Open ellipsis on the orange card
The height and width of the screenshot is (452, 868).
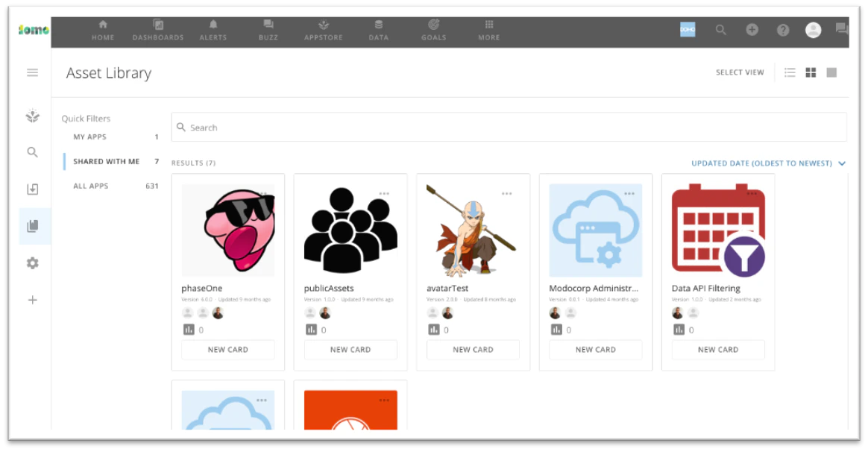pyautogui.click(x=384, y=400)
